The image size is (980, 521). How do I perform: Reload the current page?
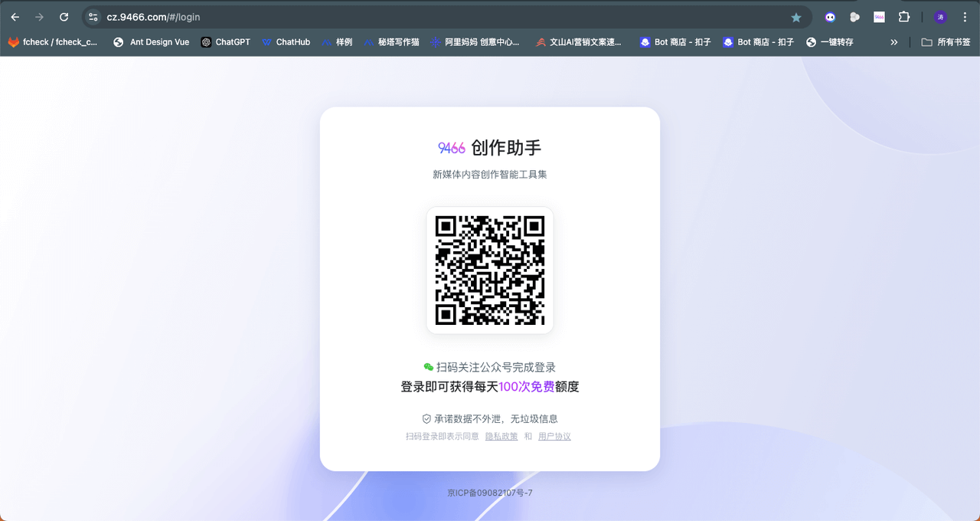click(64, 17)
